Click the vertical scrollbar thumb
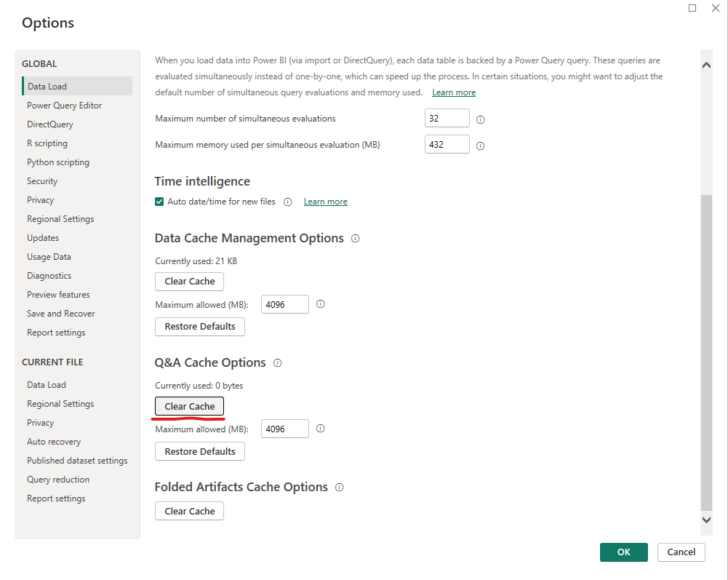Viewport: 728px width, 580px height. click(706, 353)
